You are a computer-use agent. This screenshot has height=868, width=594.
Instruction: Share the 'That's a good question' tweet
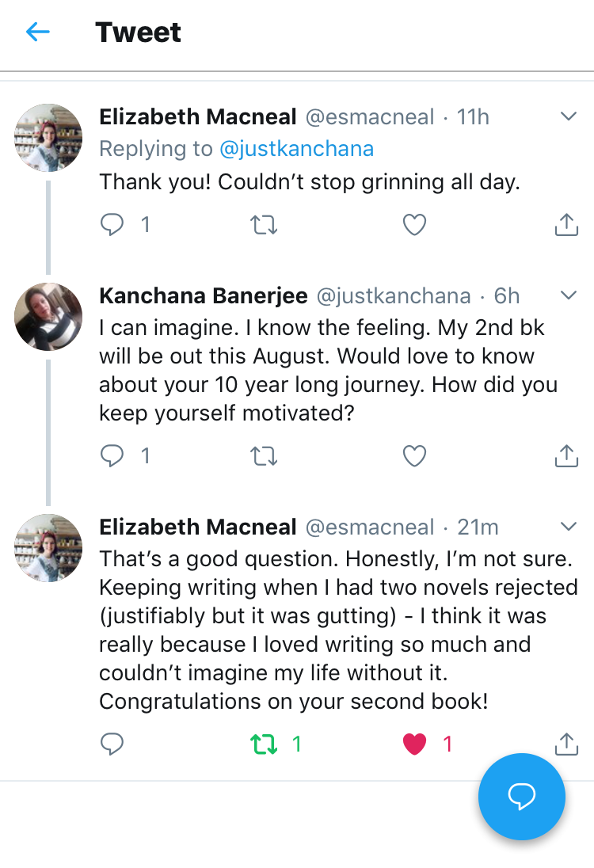(x=565, y=744)
